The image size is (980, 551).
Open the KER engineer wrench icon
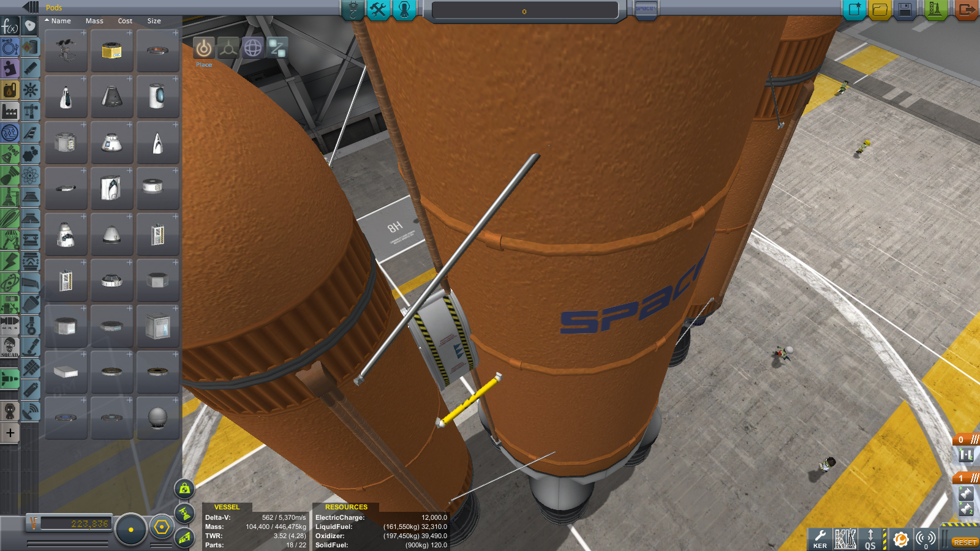[820, 539]
